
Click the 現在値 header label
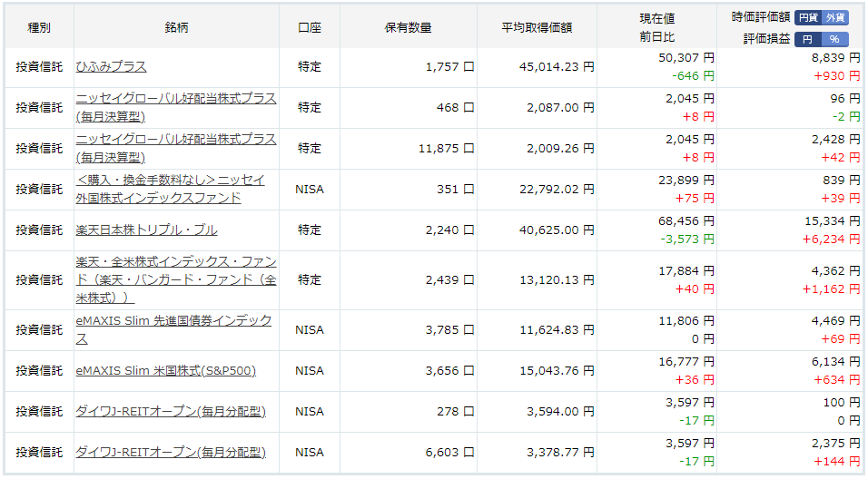pyautogui.click(x=657, y=19)
